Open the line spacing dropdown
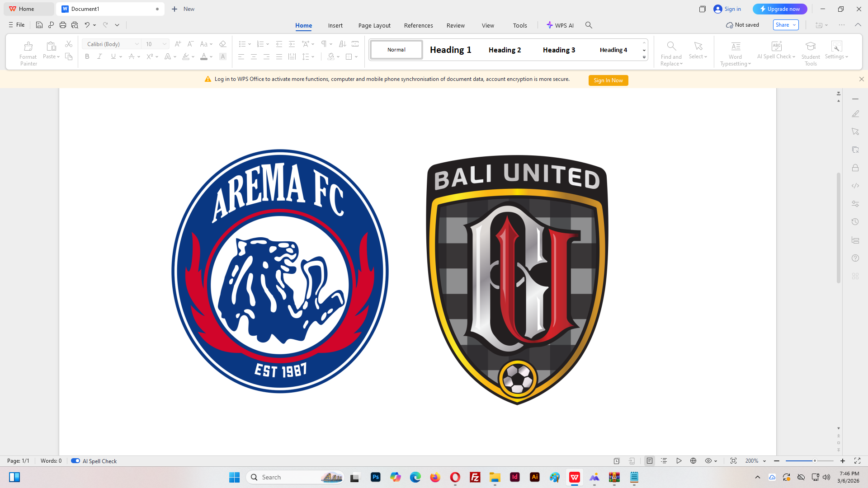The width and height of the screenshot is (868, 488). pyautogui.click(x=313, y=57)
